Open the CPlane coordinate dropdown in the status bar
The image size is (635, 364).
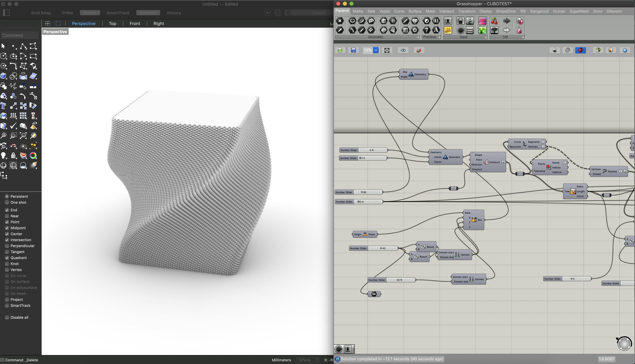point(308,360)
